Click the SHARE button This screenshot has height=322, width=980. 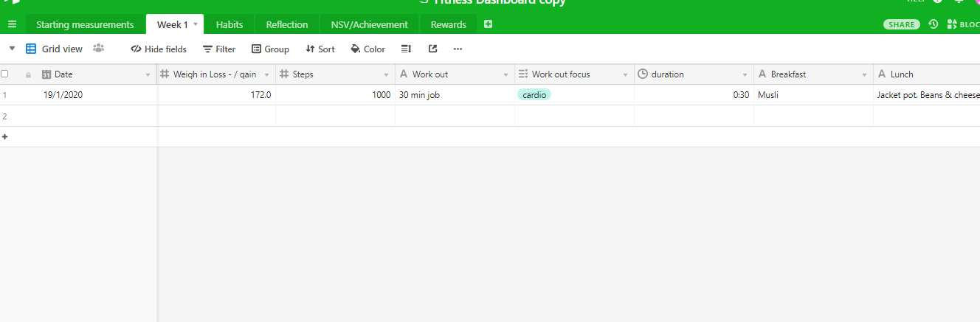pyautogui.click(x=901, y=24)
